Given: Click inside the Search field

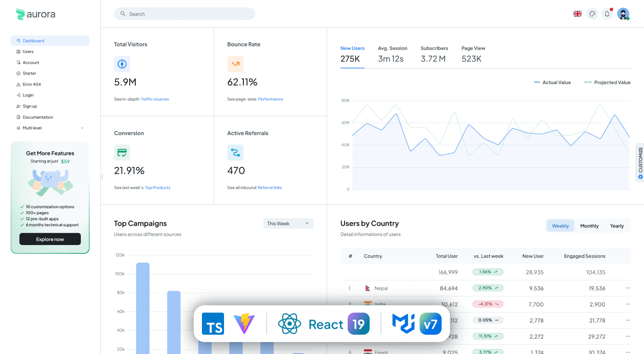Looking at the screenshot, I should click(x=184, y=13).
